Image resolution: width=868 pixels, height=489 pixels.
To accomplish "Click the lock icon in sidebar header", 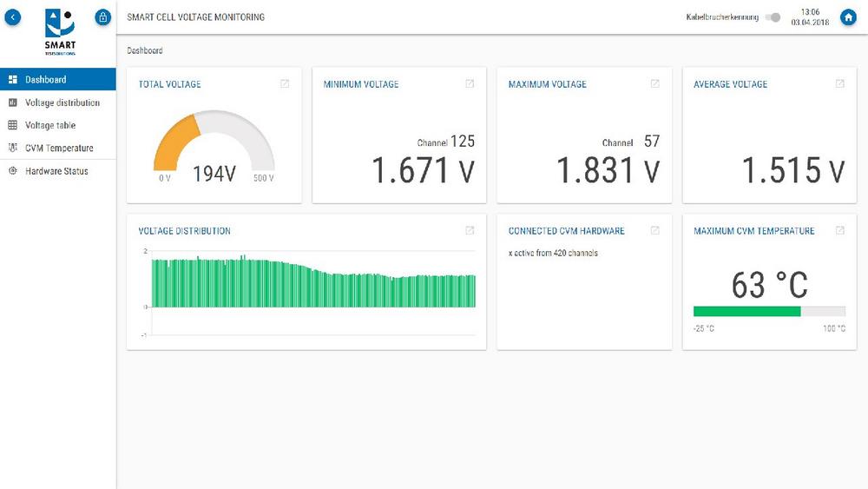I will pyautogui.click(x=102, y=17).
